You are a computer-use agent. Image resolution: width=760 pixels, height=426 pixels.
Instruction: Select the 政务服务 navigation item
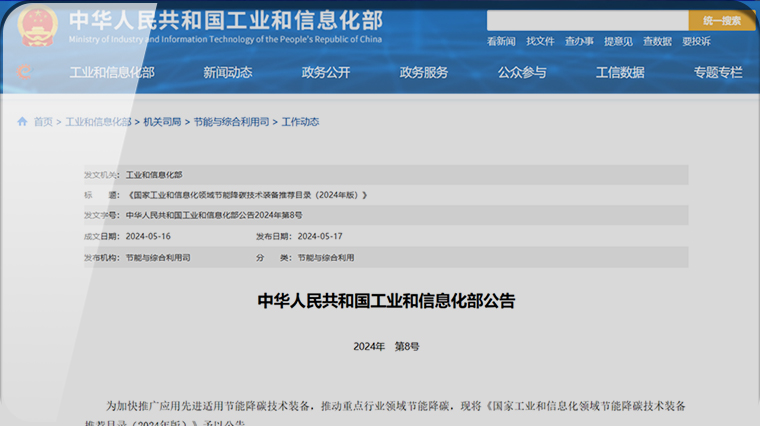pyautogui.click(x=424, y=73)
